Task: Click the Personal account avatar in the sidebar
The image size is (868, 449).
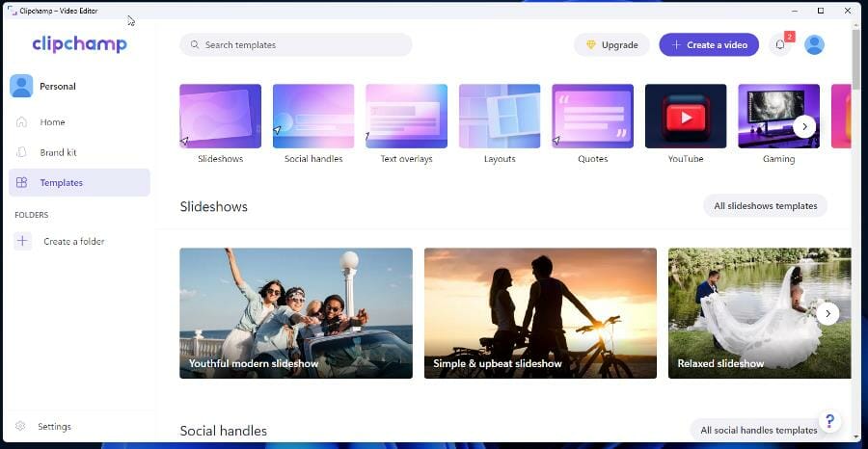Action: pyautogui.click(x=21, y=87)
